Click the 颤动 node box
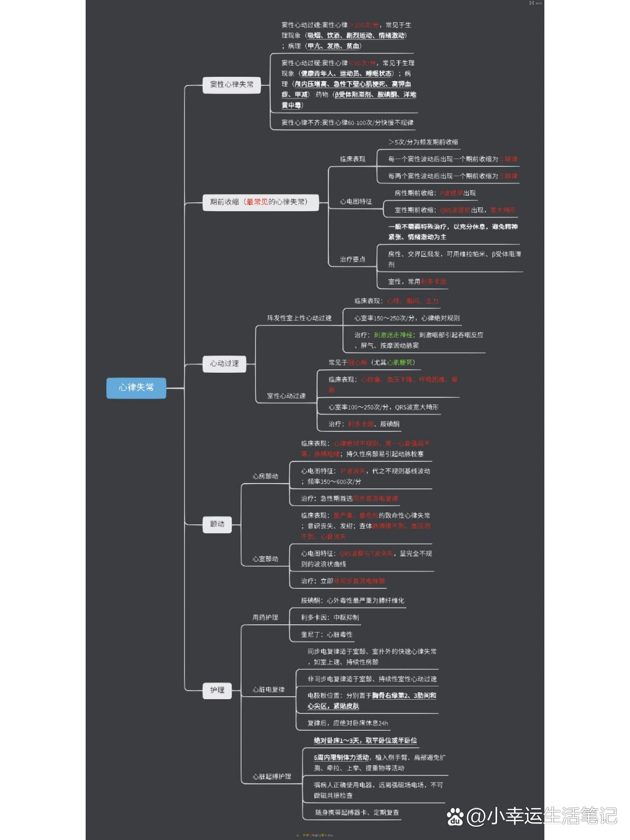This screenshot has width=630, height=840. (217, 524)
